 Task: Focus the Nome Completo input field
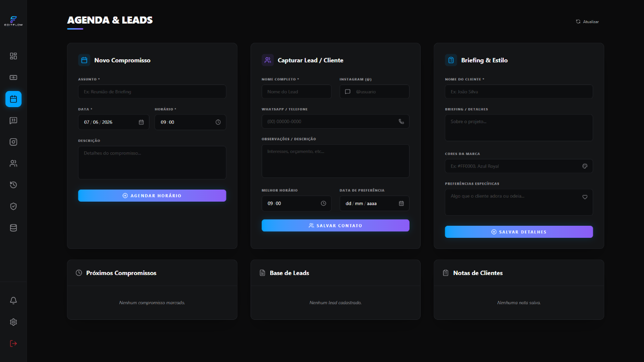[x=296, y=92]
